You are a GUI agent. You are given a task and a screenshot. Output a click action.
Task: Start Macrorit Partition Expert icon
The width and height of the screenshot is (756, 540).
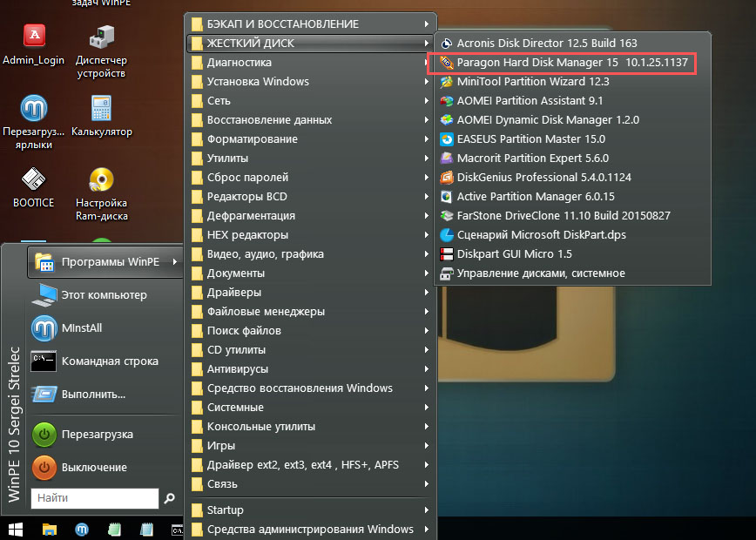coord(447,159)
